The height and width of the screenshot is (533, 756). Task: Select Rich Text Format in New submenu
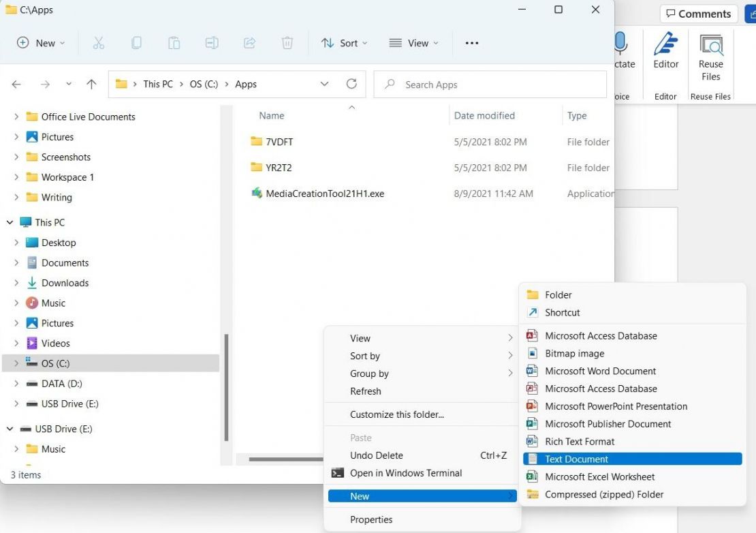pyautogui.click(x=632, y=442)
